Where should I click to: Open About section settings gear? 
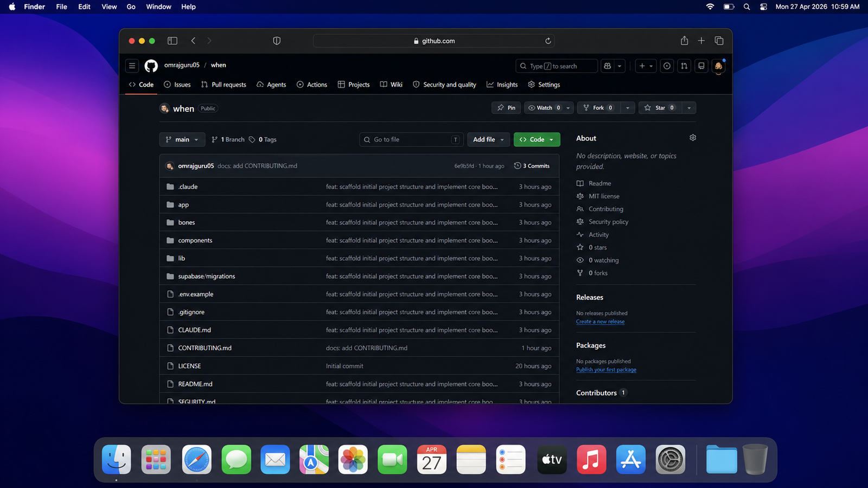click(693, 138)
